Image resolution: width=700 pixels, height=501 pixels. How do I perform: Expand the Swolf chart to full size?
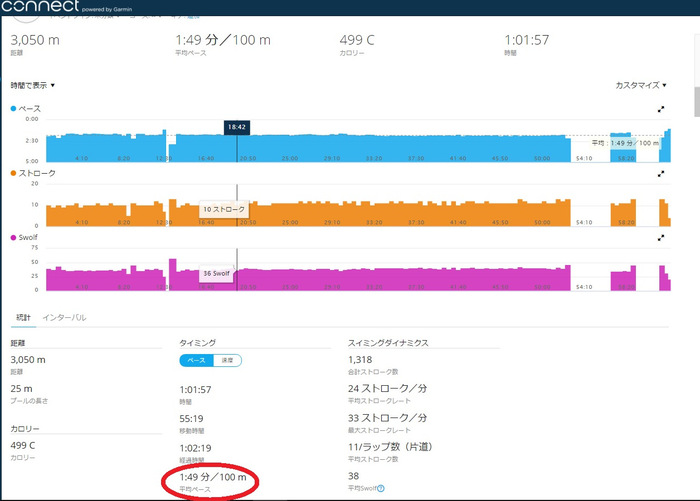tap(661, 238)
